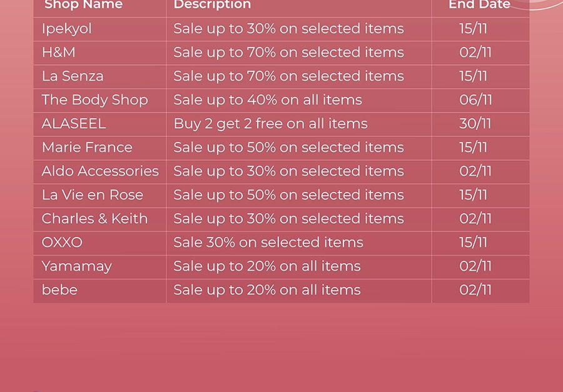The image size is (563, 392).
Task: Select The Body Shop entry
Action: click(x=95, y=100)
